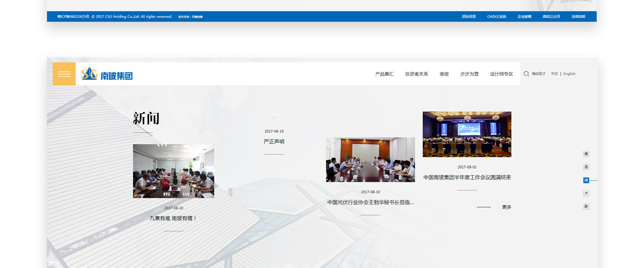Select the 联 side navigation marker
Viewport: 644px width, 268px height.
[x=586, y=207]
